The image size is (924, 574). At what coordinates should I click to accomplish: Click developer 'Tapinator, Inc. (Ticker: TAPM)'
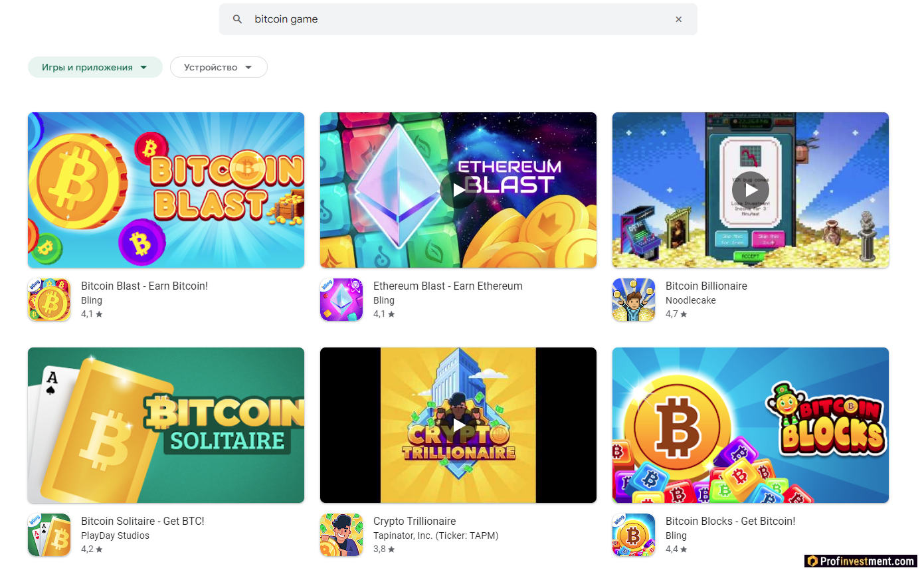[x=436, y=535]
